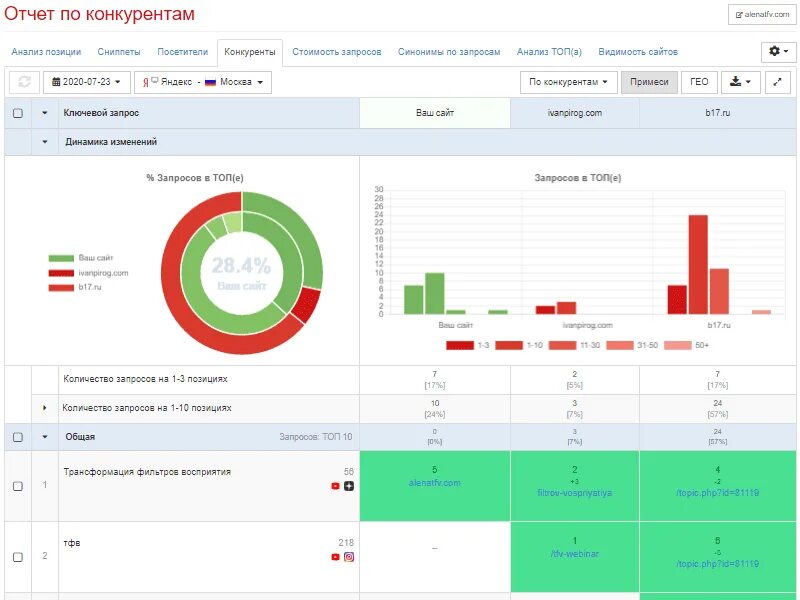This screenshot has width=800, height=600.
Task: Open topic.php link in тфв row
Action: click(x=717, y=564)
